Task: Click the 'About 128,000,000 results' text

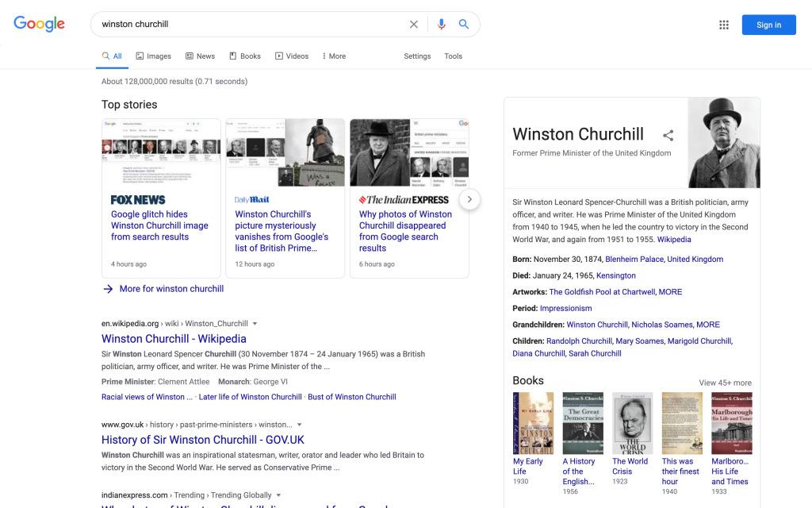Action: tap(174, 82)
